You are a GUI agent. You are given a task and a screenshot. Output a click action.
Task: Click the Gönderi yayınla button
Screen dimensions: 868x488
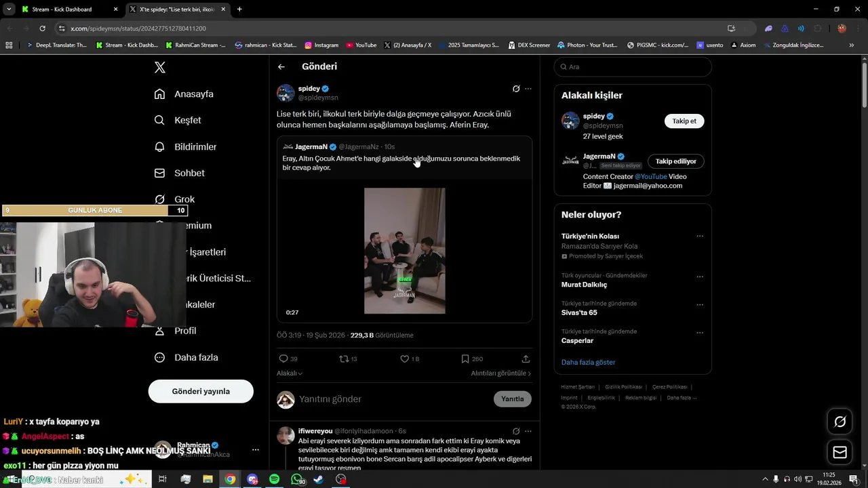[201, 391]
